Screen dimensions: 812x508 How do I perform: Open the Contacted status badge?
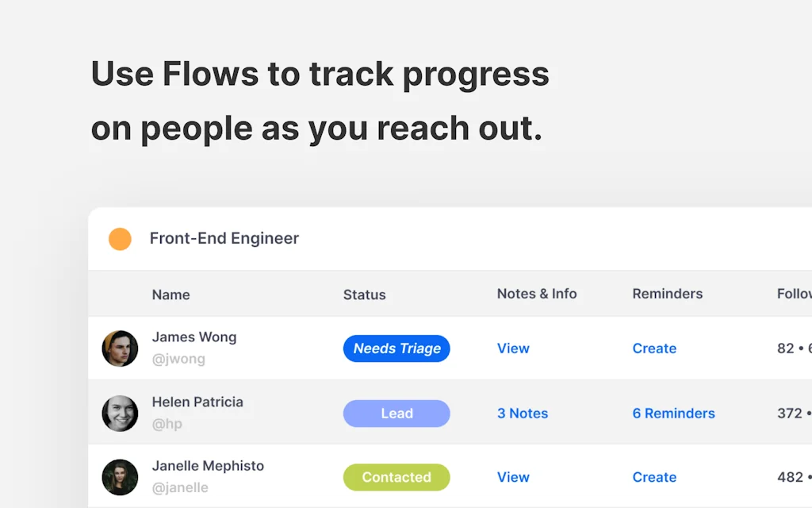[x=396, y=477]
